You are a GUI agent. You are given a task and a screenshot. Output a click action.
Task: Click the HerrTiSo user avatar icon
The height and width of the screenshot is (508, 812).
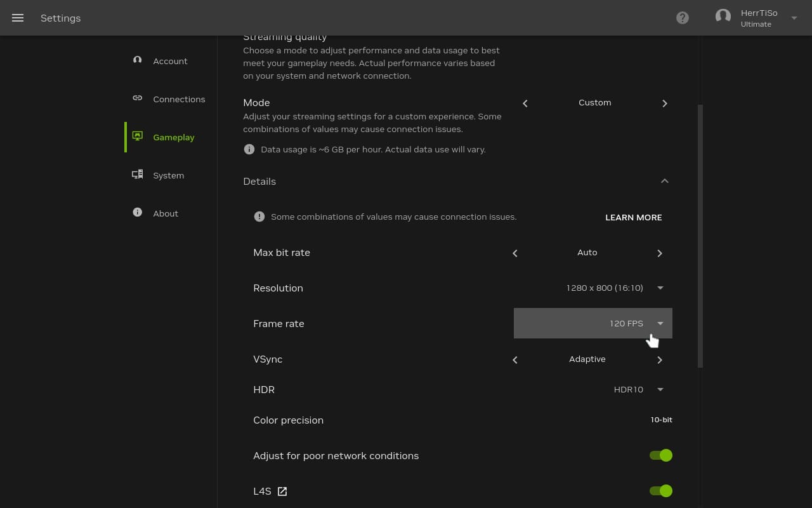(723, 17)
